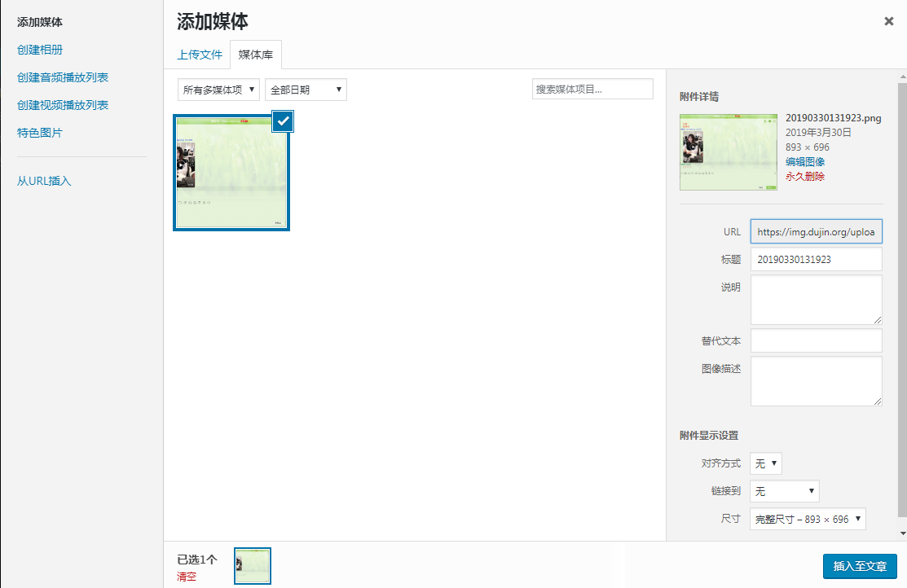
Task: Select 添加媒体 in the left sidebar
Action: (x=40, y=22)
